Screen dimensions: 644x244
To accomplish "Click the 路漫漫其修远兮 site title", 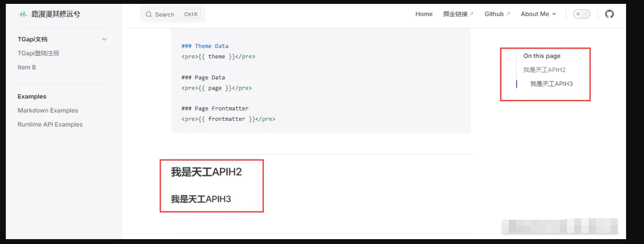I will [56, 15].
